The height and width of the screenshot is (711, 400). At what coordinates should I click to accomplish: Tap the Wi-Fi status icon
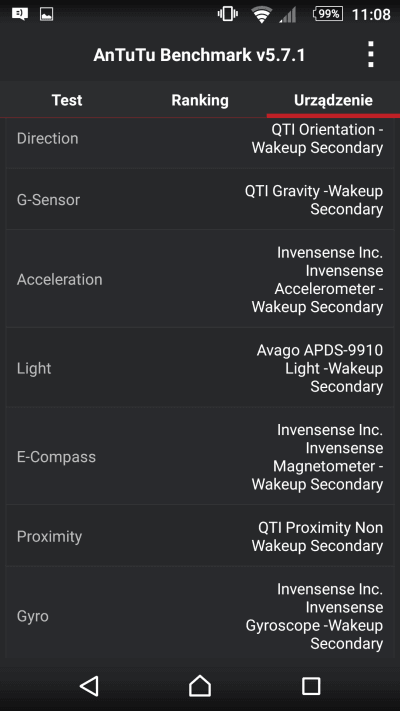(262, 15)
